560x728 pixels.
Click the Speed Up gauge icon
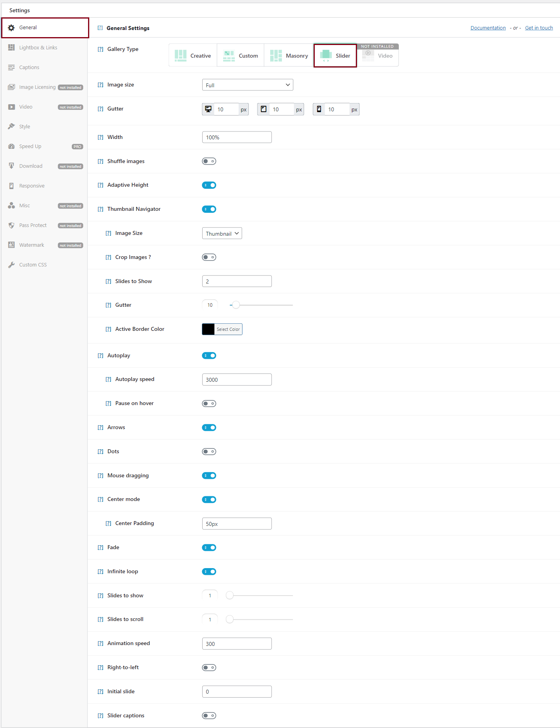tap(11, 146)
